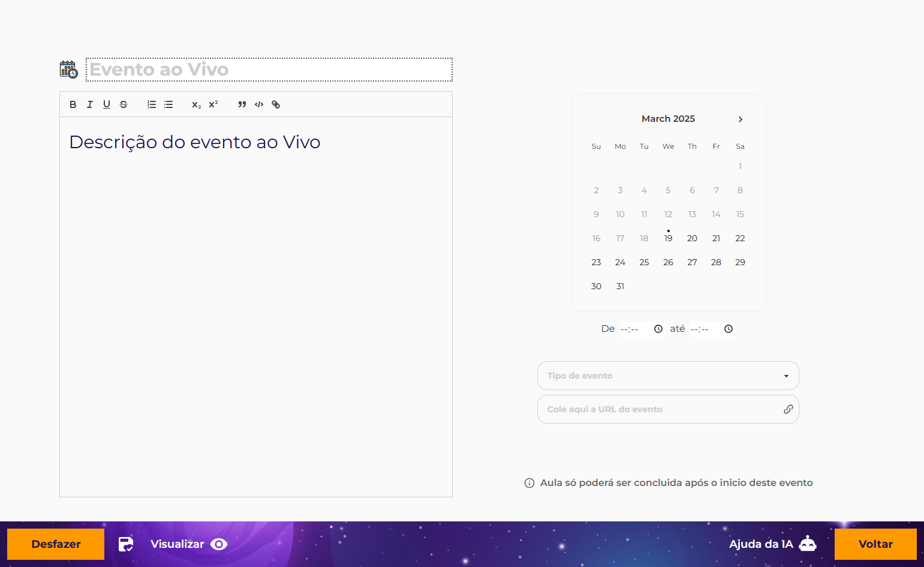
Task: Click the save disk icon
Action: point(126,544)
